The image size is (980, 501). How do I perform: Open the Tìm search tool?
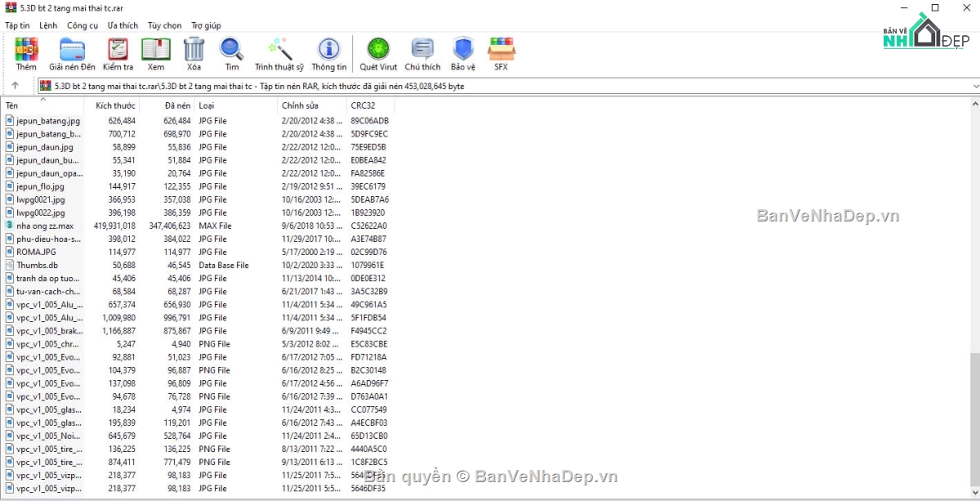pos(232,54)
